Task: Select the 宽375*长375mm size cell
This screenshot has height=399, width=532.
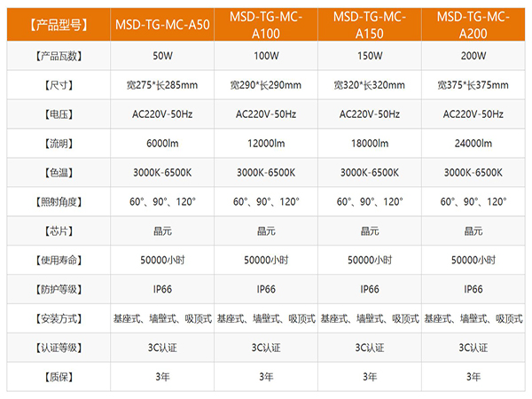Action: 473,85
